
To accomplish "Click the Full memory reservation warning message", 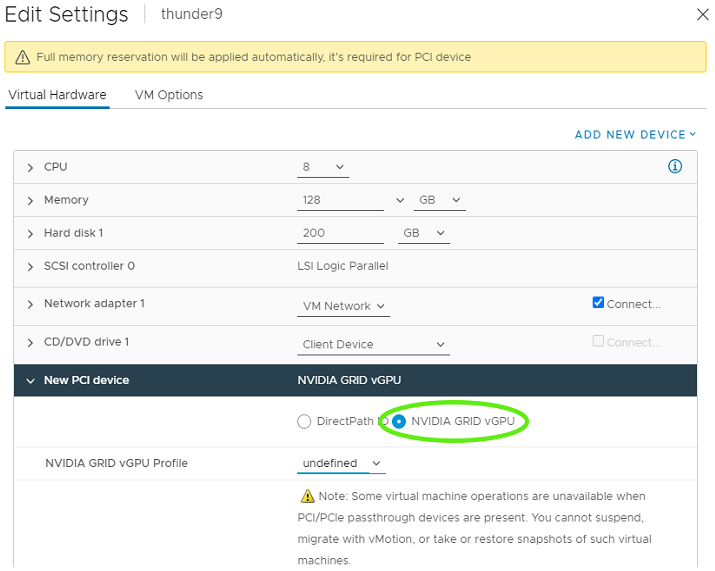I will click(254, 57).
